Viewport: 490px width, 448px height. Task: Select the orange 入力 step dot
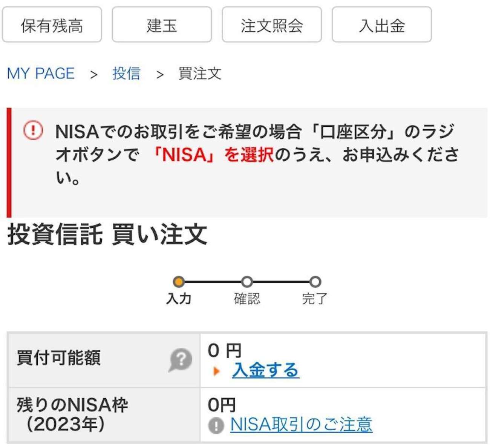[x=179, y=282]
